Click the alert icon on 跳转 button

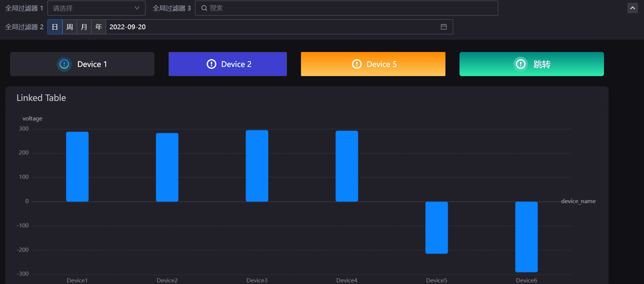tap(521, 64)
